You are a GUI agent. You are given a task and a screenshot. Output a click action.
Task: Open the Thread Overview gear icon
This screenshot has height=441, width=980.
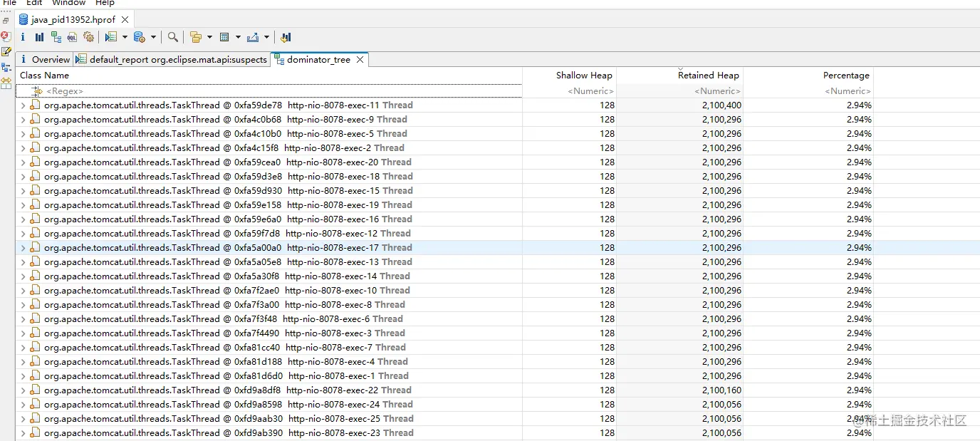click(89, 37)
